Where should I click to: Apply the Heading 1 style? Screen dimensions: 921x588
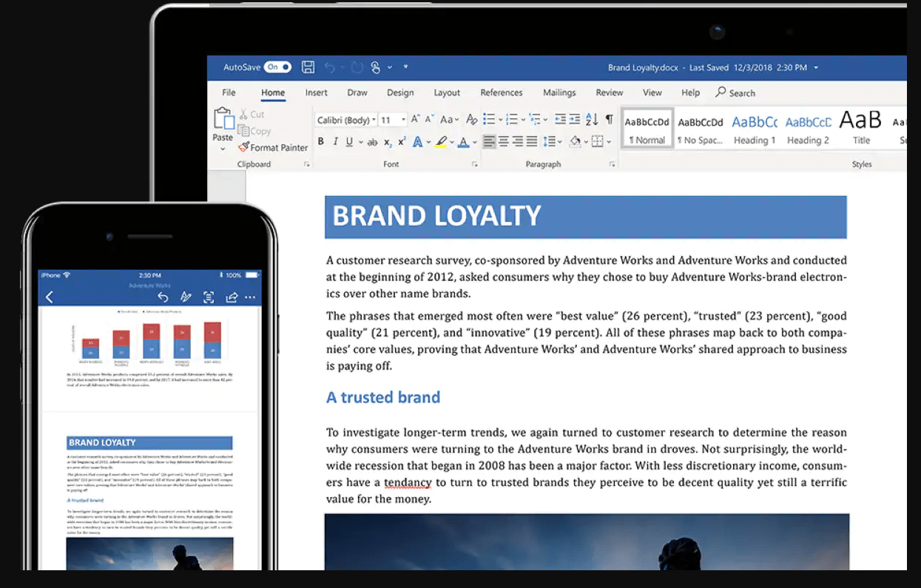tap(755, 129)
